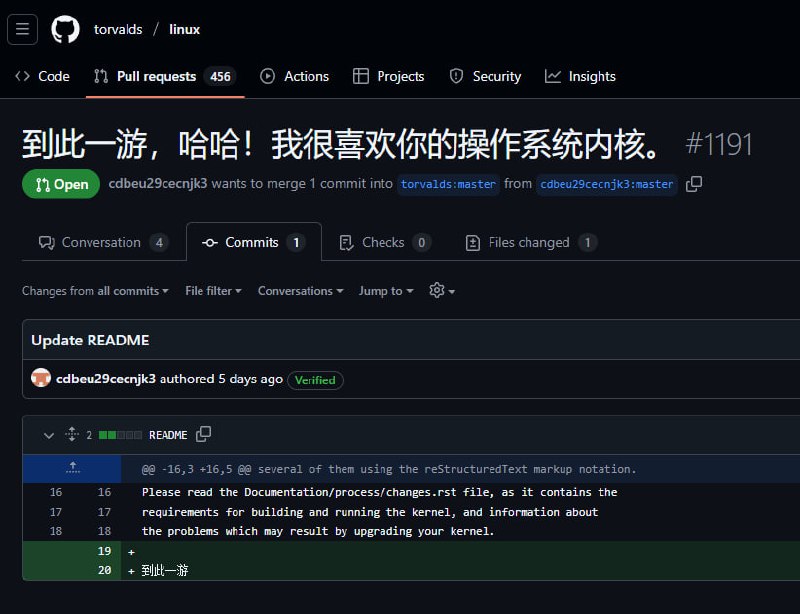
Task: Collapse the README file diff chevron
Action: pos(48,435)
